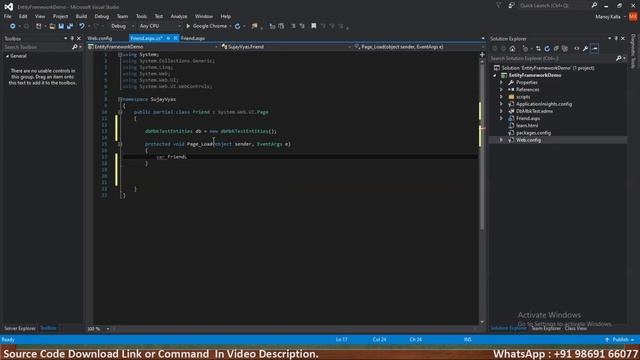This screenshot has width=640, height=360.
Task: Click the Publish button in the status bar
Action: (620, 340)
